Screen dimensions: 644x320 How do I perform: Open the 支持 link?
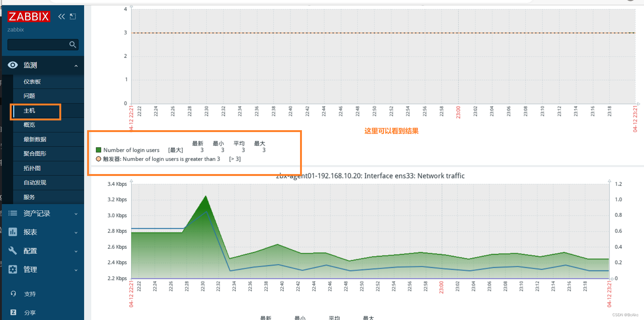coord(30,294)
